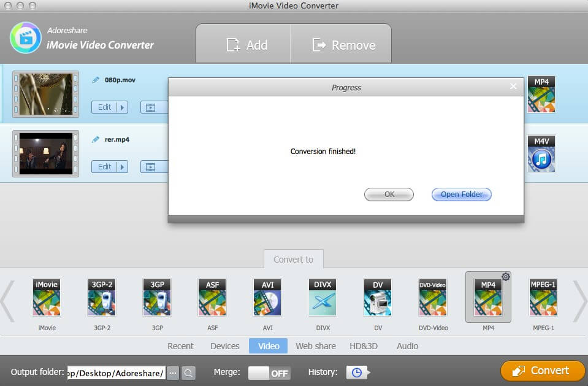Choose the DVD-Video format icon

click(433, 297)
